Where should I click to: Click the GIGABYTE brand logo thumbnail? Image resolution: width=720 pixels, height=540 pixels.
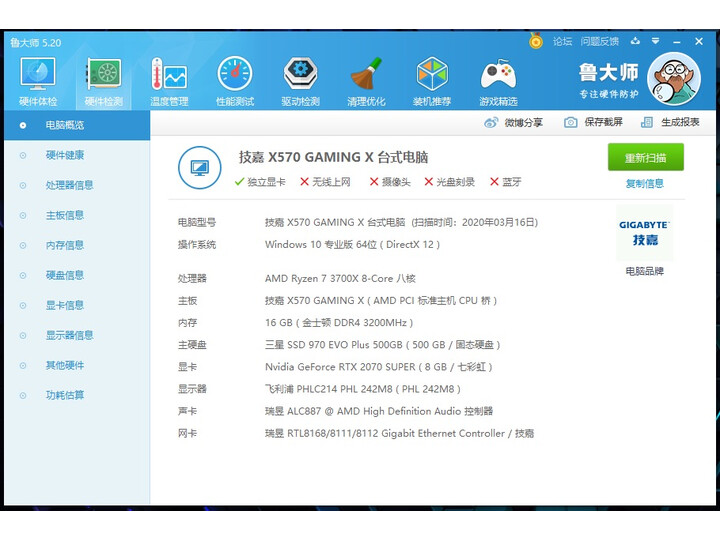(x=644, y=233)
